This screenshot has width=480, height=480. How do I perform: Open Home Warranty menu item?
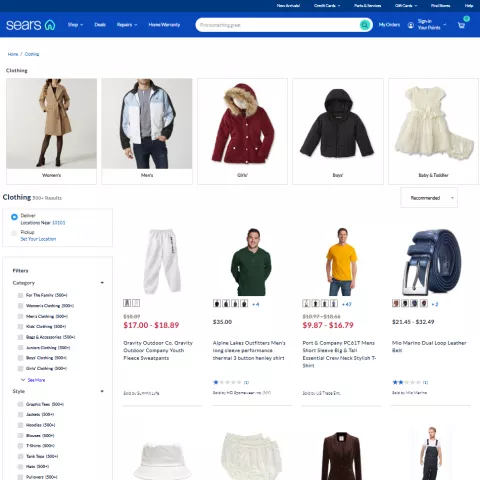click(x=164, y=25)
